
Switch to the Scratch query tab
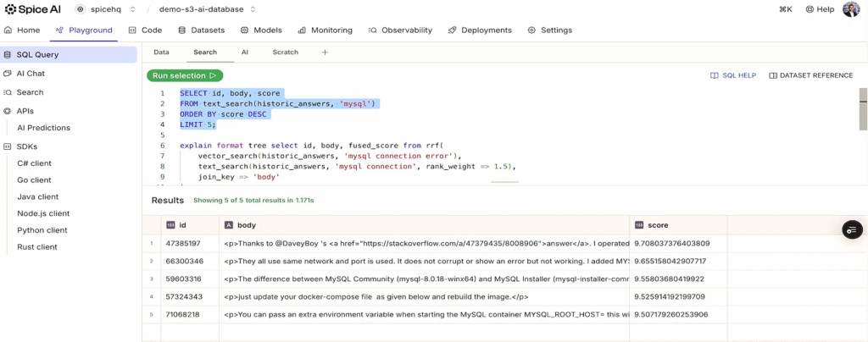(285, 52)
